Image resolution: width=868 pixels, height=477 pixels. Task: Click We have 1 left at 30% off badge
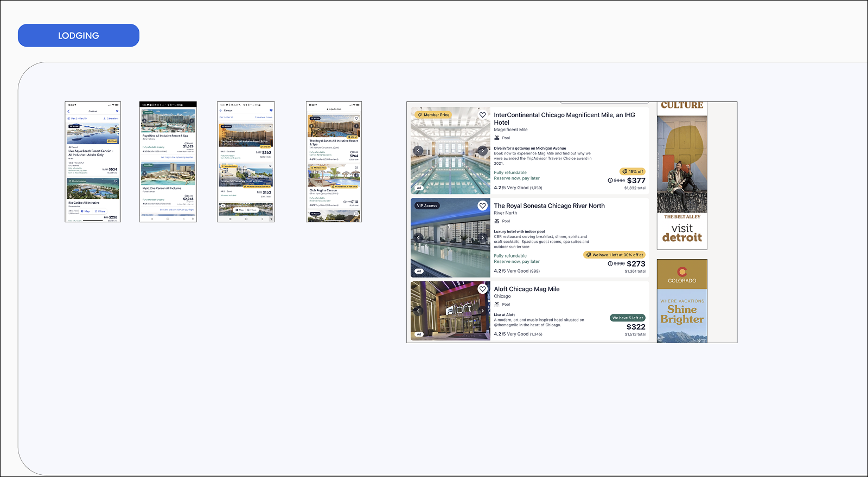[615, 255]
